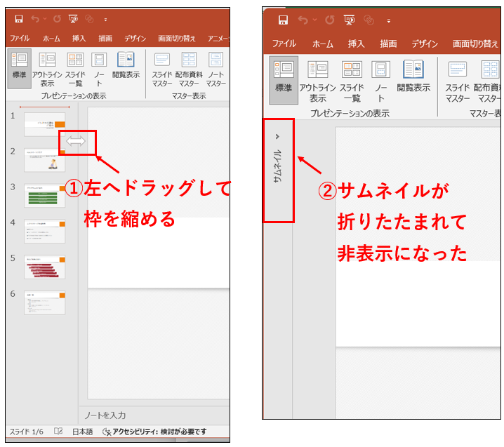Click Undo icon in left PowerPoint window

(35, 19)
